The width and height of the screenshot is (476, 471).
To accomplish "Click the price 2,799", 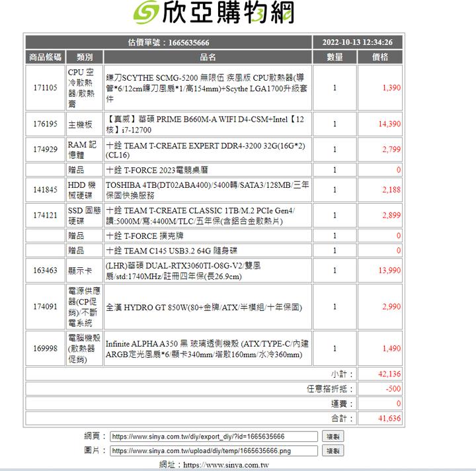I will coord(391,150).
